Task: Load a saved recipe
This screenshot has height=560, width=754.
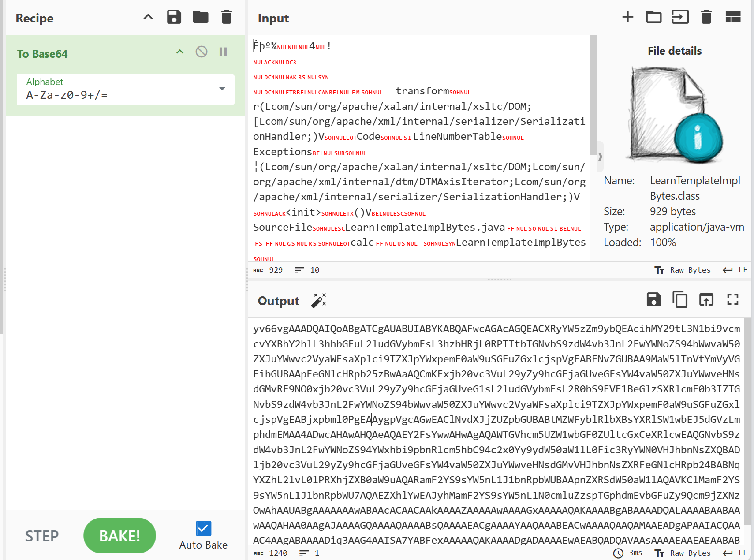Action: coord(200,17)
